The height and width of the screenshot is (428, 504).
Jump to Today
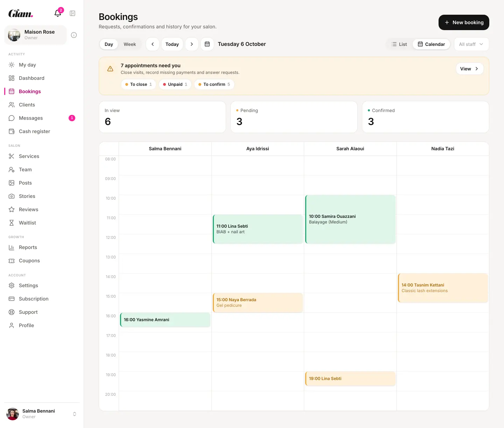tap(172, 44)
